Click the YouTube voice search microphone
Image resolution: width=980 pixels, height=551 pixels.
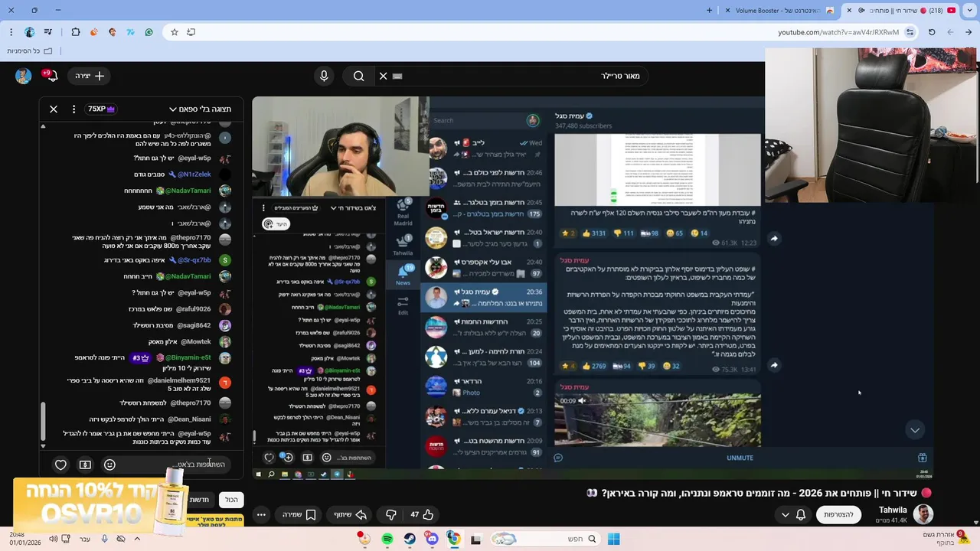[324, 76]
